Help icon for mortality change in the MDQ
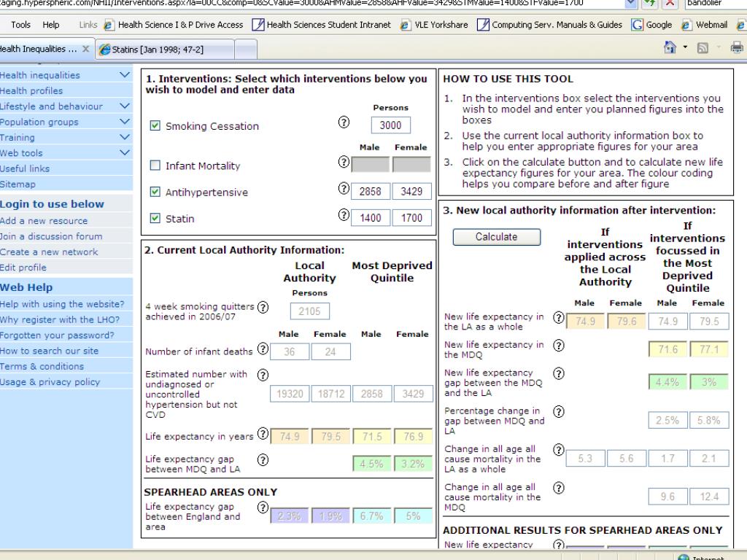The height and width of the screenshot is (560, 747). 559,488
